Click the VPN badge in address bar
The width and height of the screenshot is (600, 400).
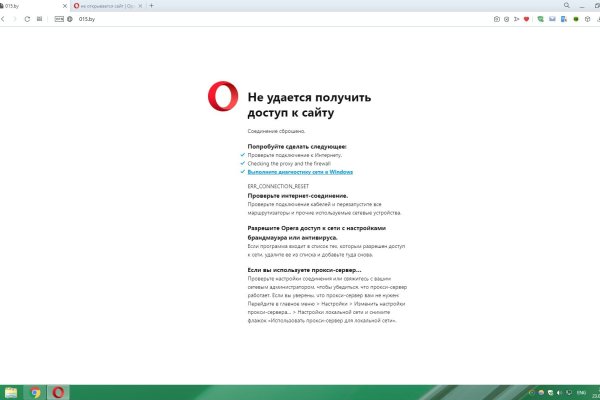point(58,18)
